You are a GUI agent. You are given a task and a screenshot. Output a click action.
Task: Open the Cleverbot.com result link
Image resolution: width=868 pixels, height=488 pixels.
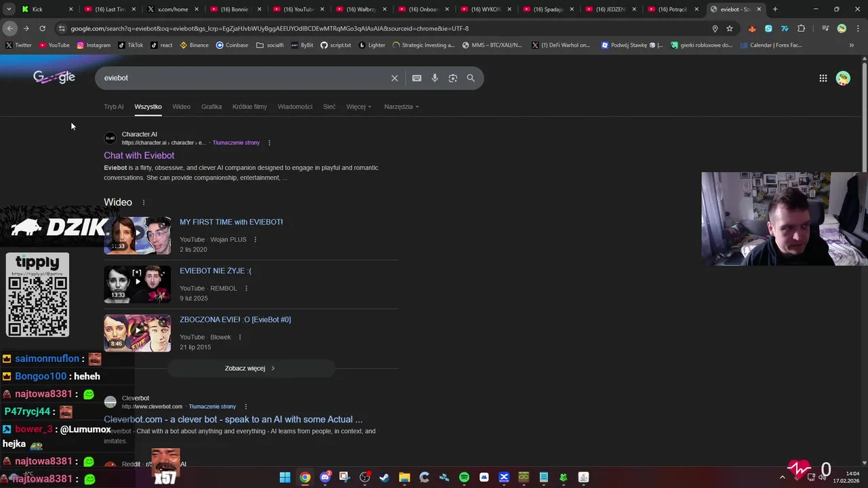pos(233,420)
